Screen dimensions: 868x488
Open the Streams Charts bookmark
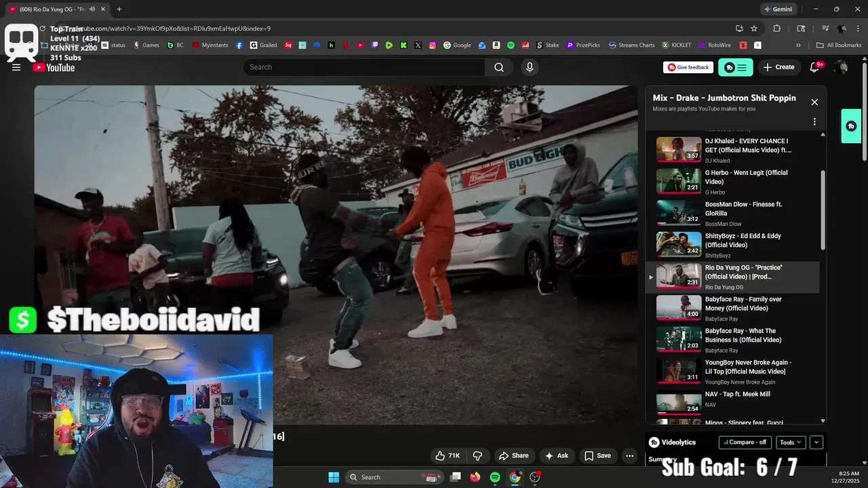631,45
